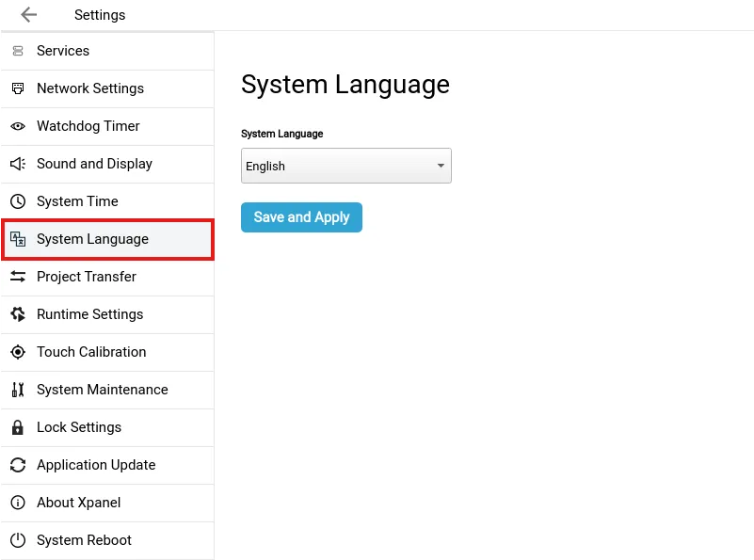Click the Watchdog Timer eye icon
The height and width of the screenshot is (560, 754).
17,126
